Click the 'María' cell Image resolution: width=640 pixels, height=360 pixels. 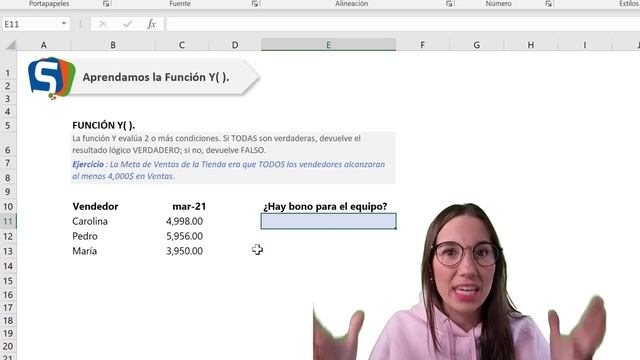pyautogui.click(x=84, y=251)
